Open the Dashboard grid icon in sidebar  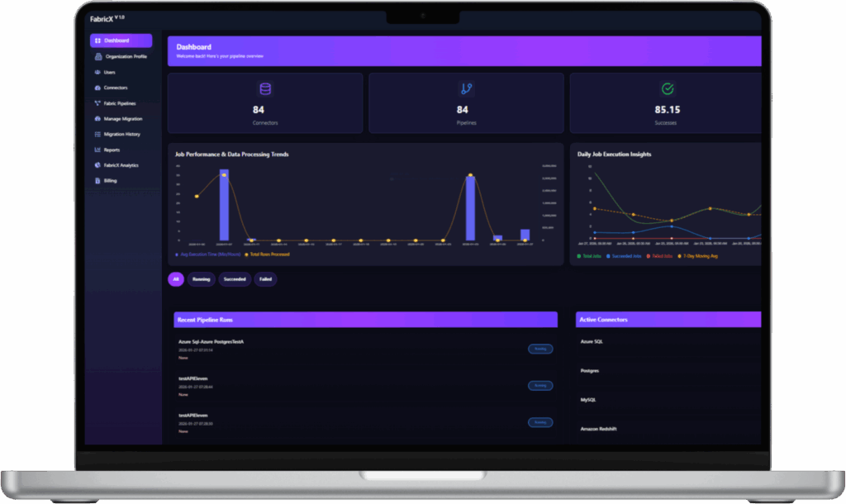coord(97,40)
